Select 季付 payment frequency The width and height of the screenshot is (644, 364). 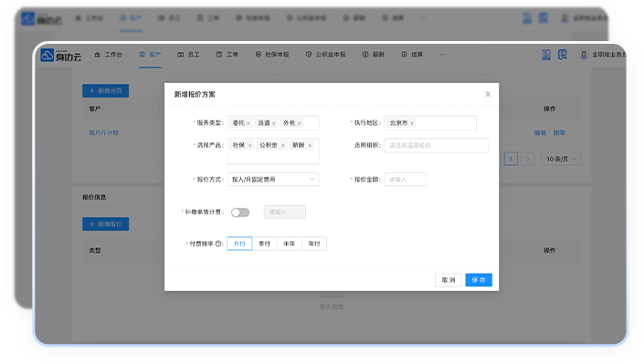265,244
